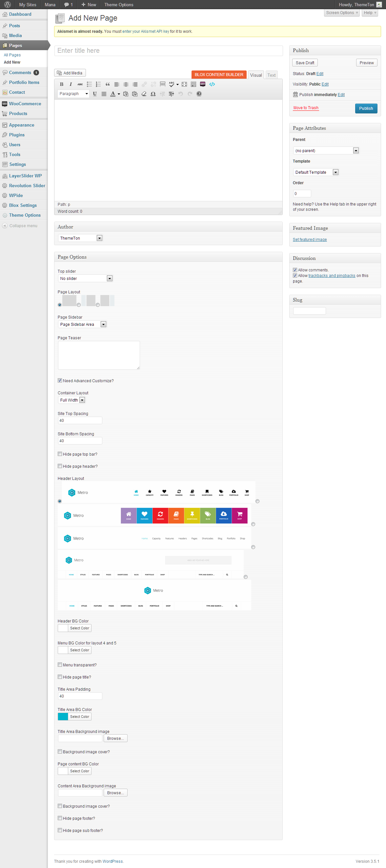386x868 pixels.
Task: Insert a blockquote using the toolbar
Action: 108,84
